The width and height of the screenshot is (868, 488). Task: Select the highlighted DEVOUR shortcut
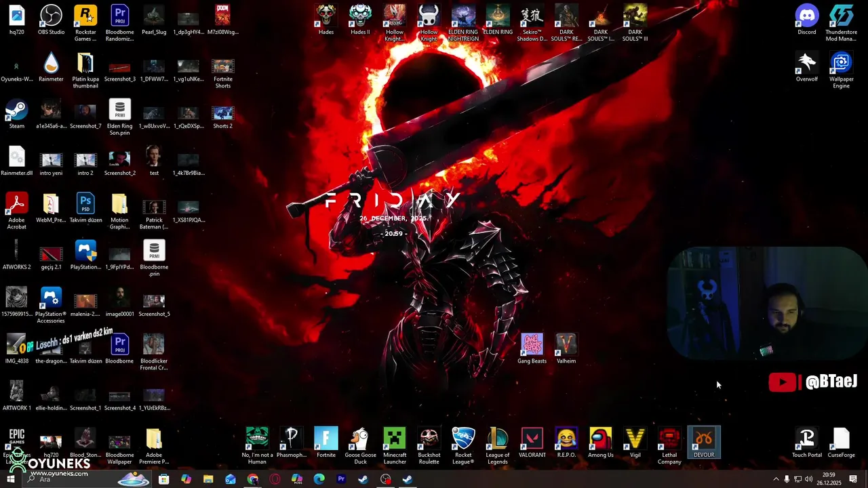(x=704, y=443)
